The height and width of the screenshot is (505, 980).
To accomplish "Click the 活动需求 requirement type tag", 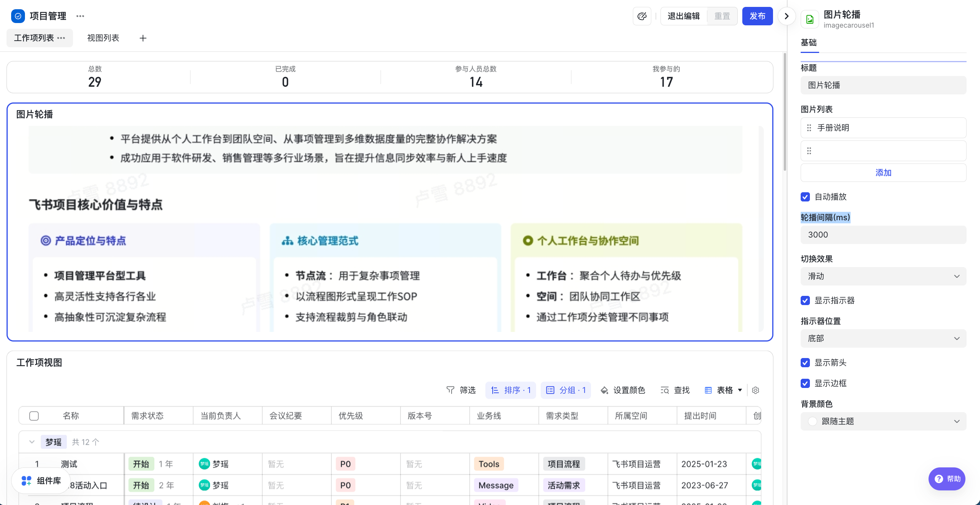I will point(564,485).
